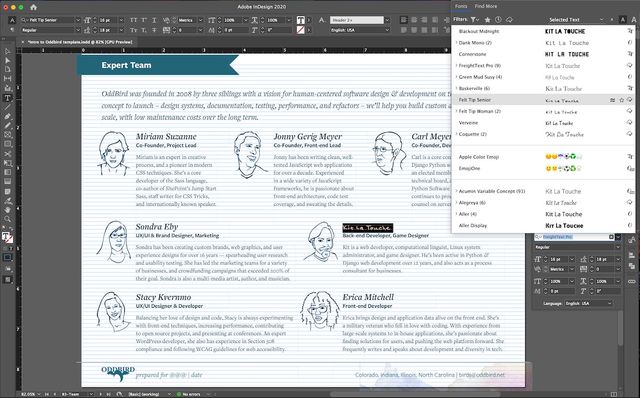Expand Acumin Variable Concept font family
640x398 pixels.
[x=456, y=191]
